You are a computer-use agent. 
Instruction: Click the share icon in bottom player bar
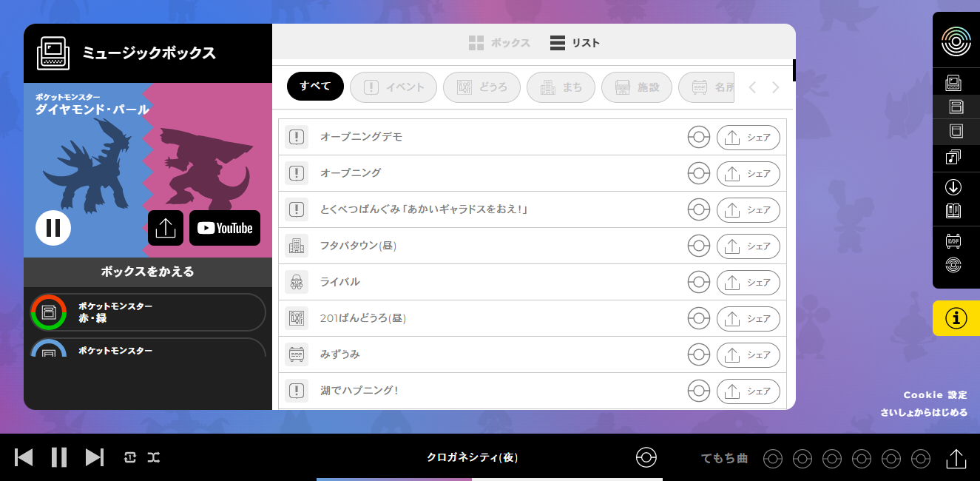coord(956,458)
